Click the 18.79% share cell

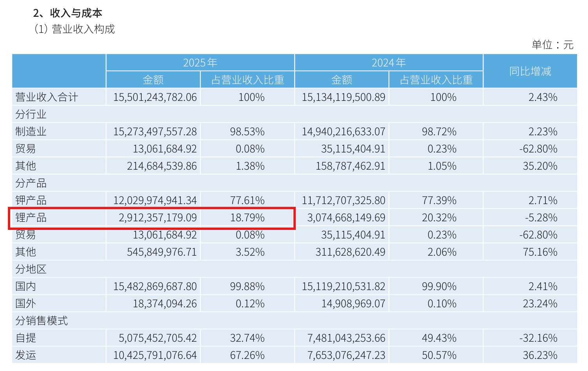point(247,217)
